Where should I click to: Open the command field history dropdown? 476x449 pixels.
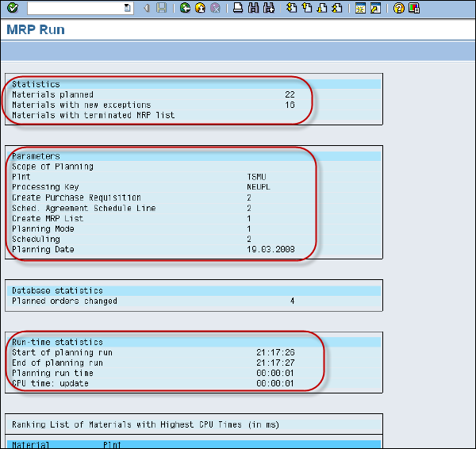pos(127,8)
